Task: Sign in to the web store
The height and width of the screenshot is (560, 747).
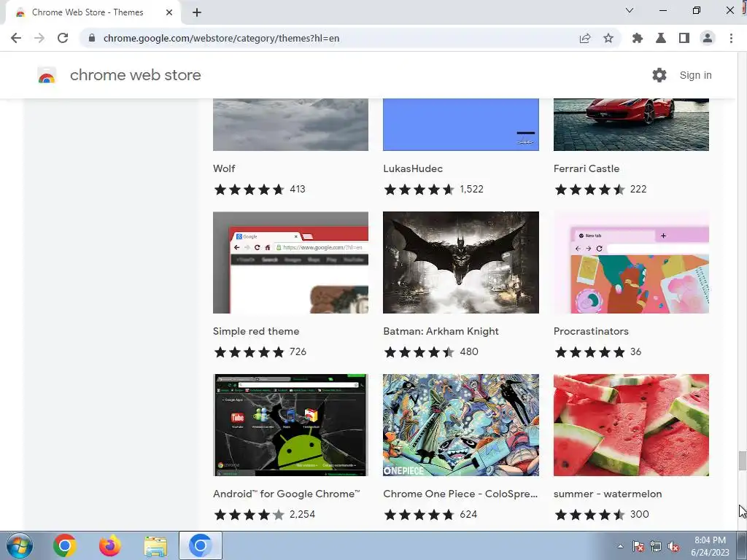Action: [x=695, y=75]
